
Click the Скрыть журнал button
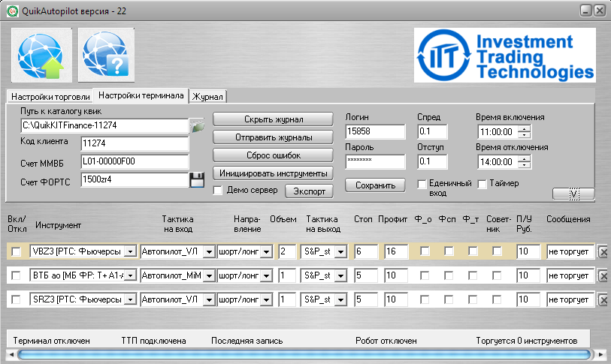[273, 119]
